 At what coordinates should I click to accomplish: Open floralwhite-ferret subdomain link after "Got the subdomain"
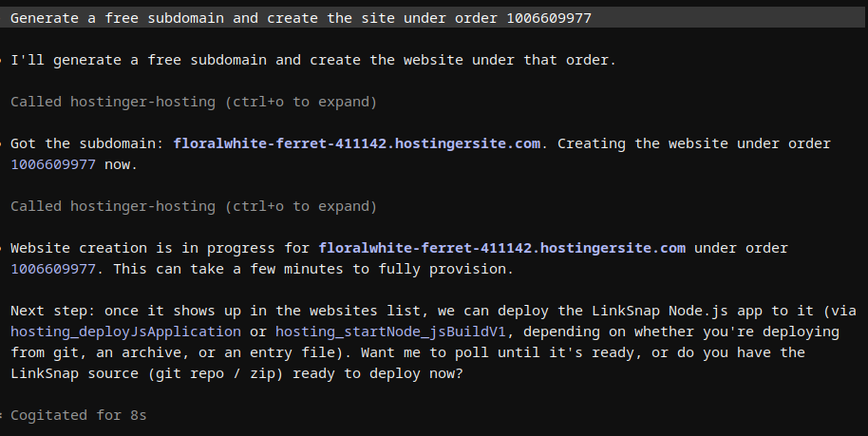point(356,143)
